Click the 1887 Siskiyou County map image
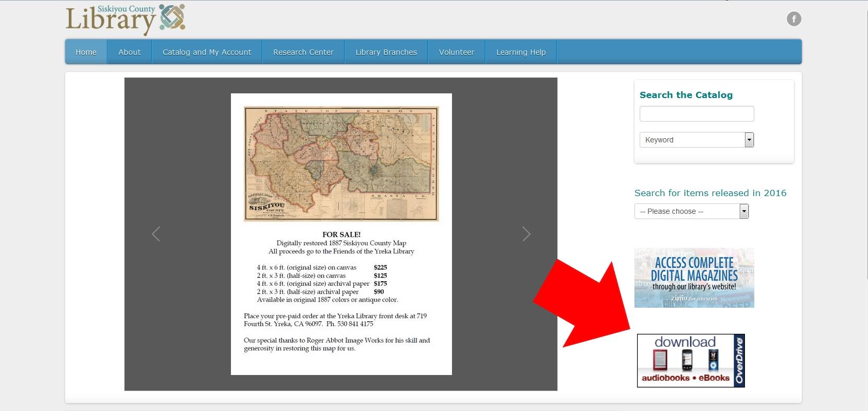This screenshot has height=411, width=868. pyautogui.click(x=341, y=164)
